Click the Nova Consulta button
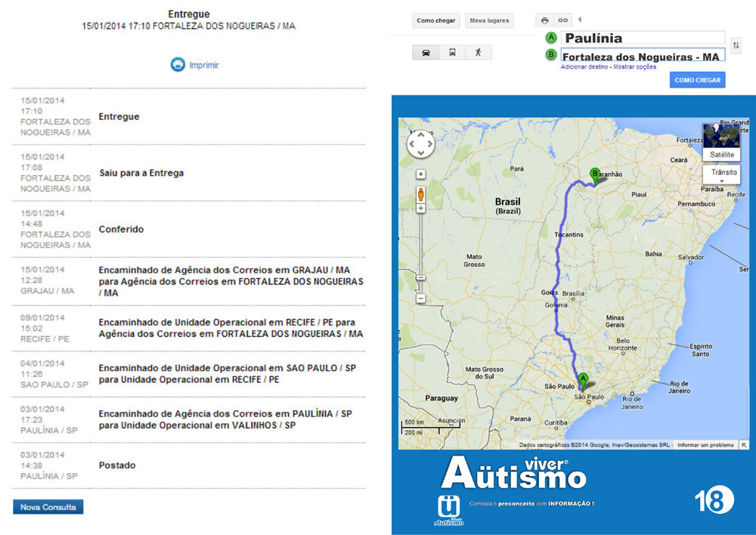756x535 pixels. coord(48,507)
